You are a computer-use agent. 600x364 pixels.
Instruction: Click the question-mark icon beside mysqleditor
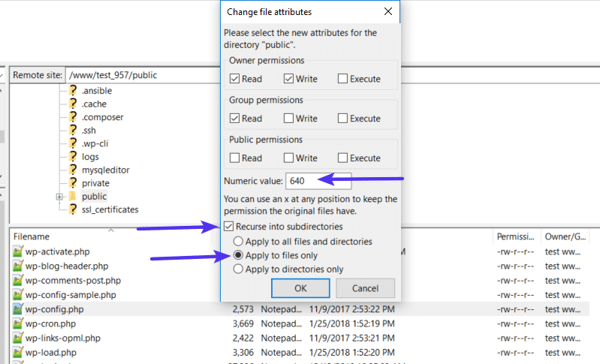pyautogui.click(x=73, y=170)
